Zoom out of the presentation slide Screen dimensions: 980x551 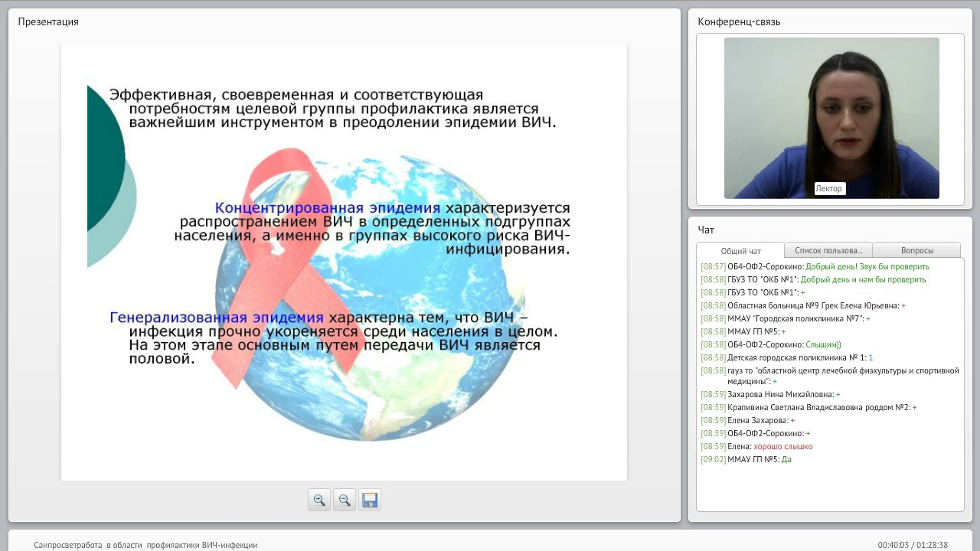tap(345, 500)
